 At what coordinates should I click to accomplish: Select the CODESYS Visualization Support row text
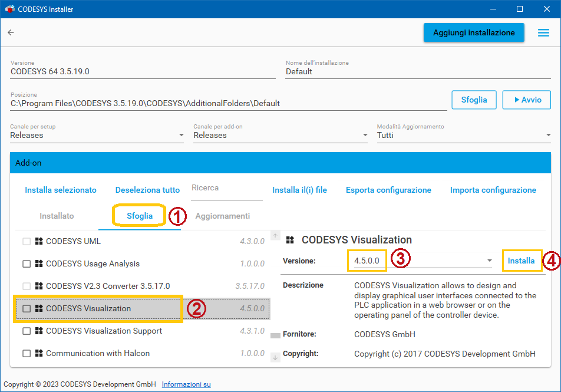[104, 331]
